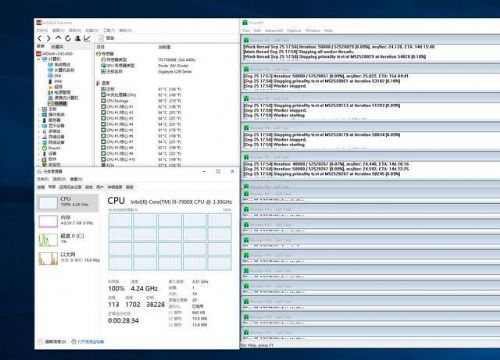Select the Ethernet performance item

68,258
